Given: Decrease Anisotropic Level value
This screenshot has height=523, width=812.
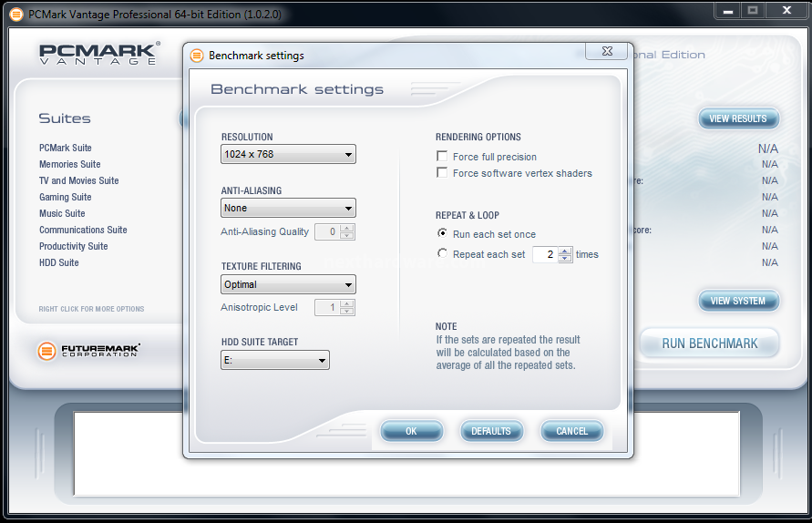Looking at the screenshot, I should (x=347, y=312).
